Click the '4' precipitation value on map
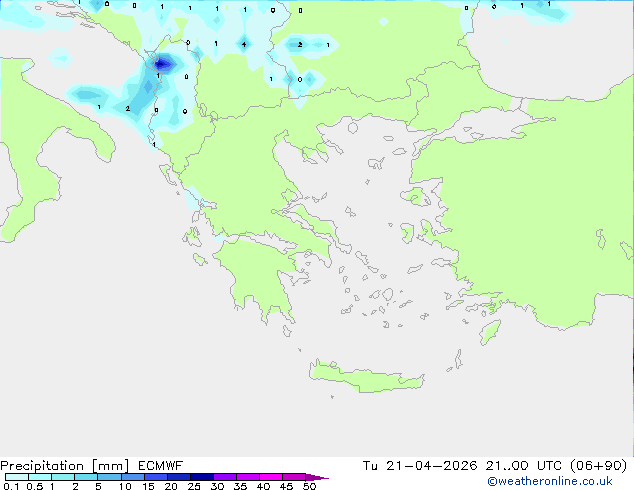 click(244, 44)
